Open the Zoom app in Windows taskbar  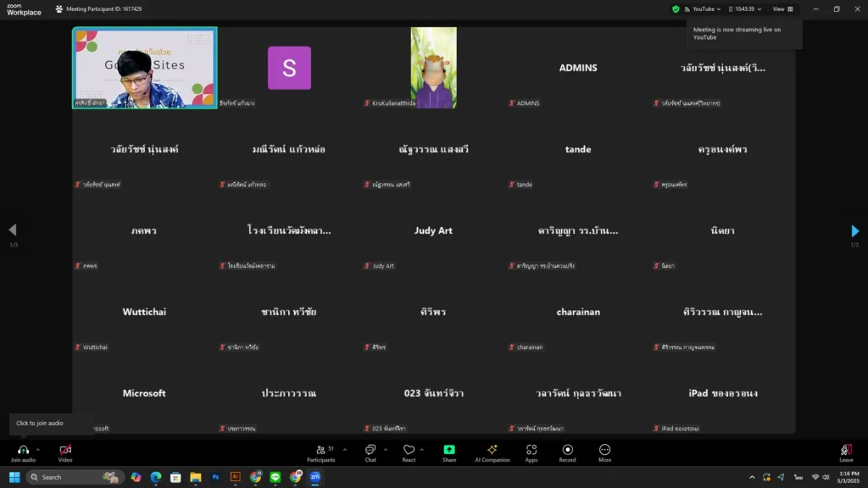click(x=314, y=477)
